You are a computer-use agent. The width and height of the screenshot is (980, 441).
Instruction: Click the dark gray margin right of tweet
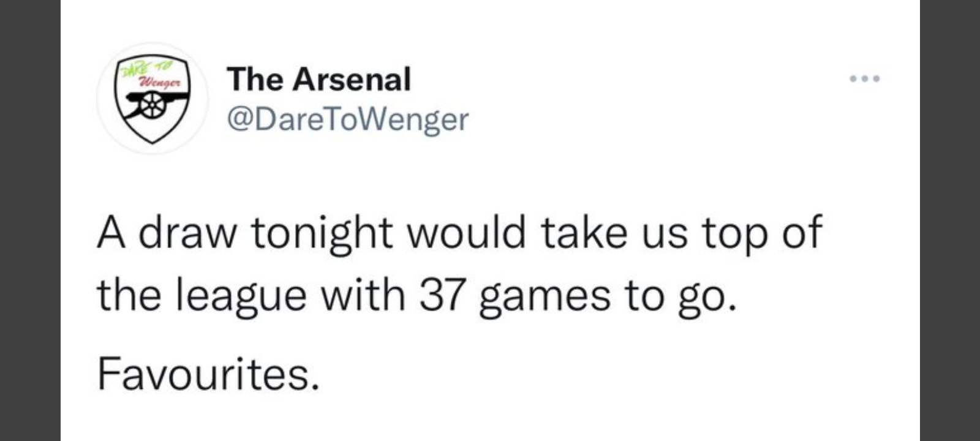click(x=949, y=221)
